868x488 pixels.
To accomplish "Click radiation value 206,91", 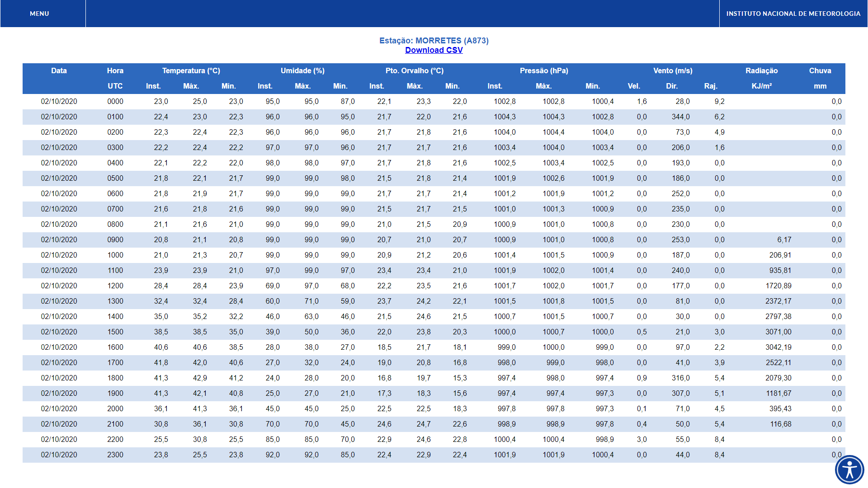I will [x=780, y=255].
